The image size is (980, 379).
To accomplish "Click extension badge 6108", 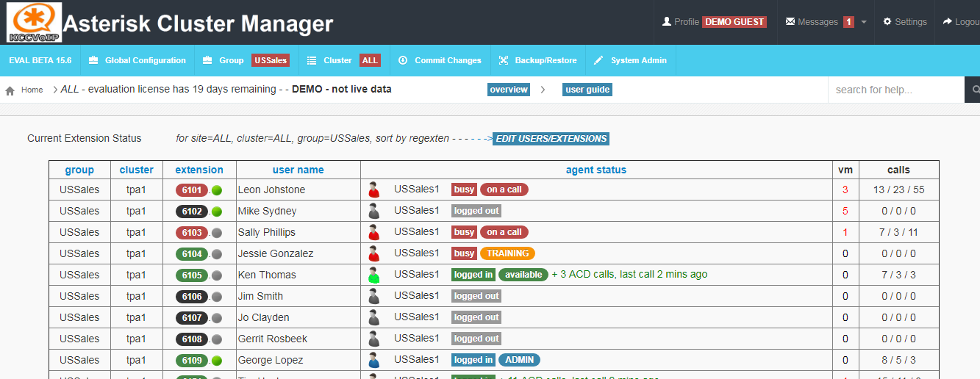I will point(192,339).
